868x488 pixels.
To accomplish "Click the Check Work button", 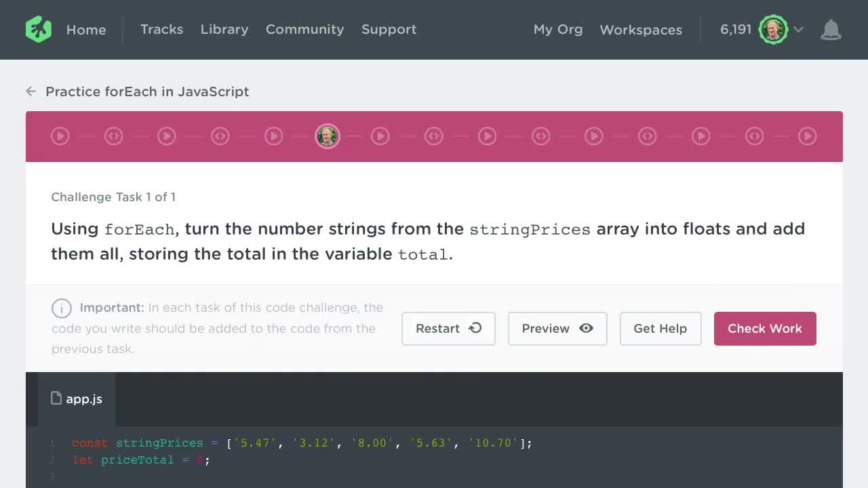I will pyautogui.click(x=765, y=328).
